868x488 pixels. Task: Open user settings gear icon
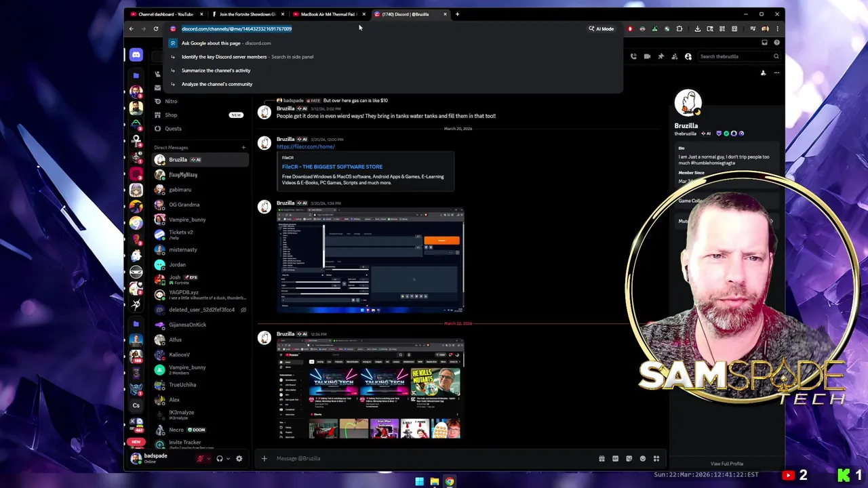[x=239, y=459]
